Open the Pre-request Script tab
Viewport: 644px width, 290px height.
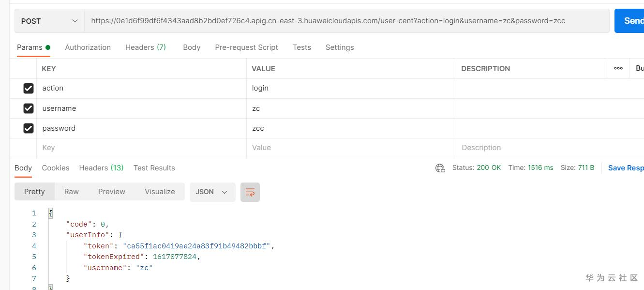pyautogui.click(x=246, y=47)
